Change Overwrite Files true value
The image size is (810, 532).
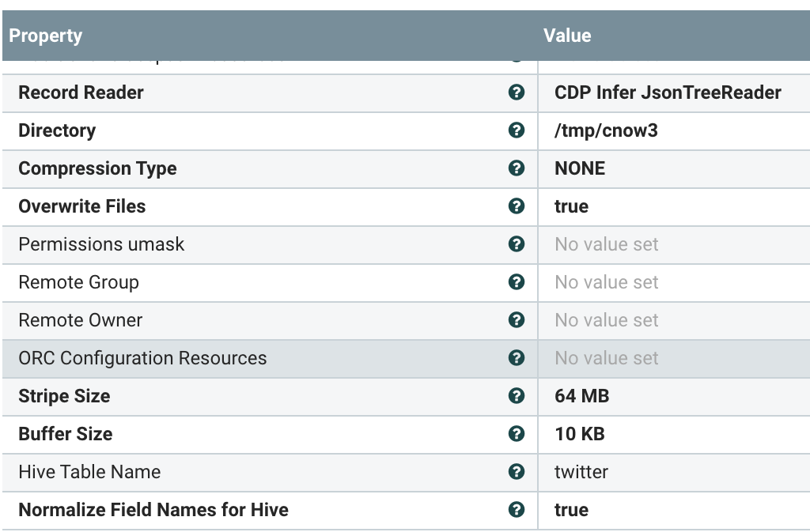tap(571, 206)
